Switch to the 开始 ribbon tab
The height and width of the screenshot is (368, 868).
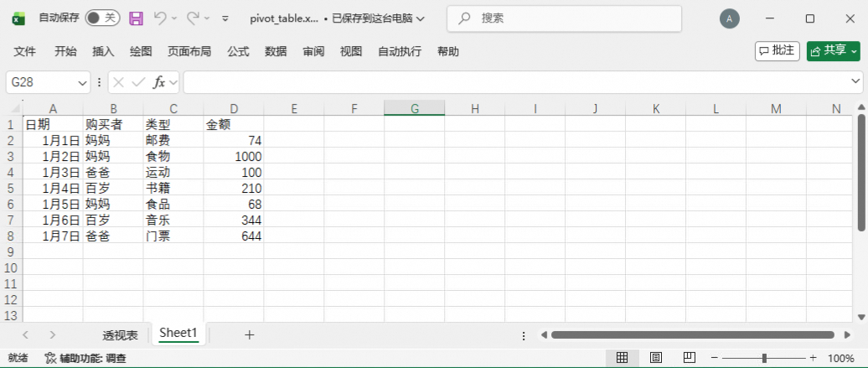pos(65,51)
